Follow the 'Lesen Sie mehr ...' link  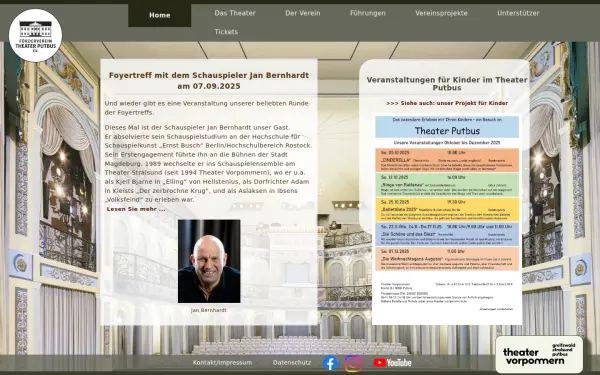coord(136,209)
